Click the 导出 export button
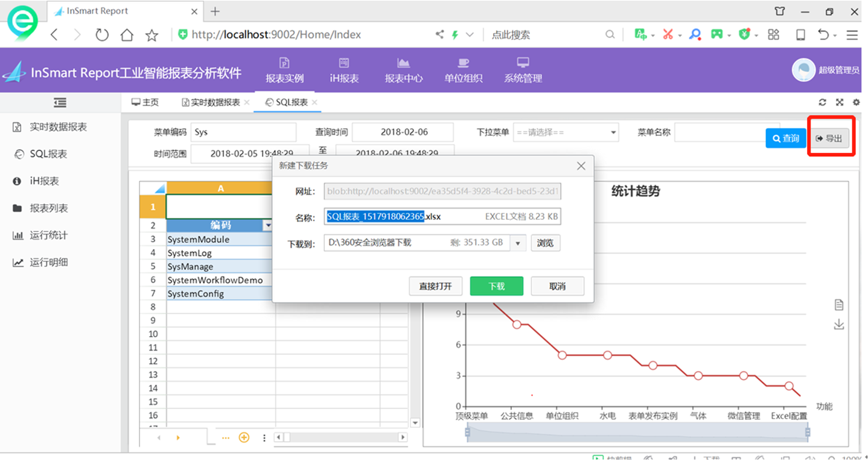 tap(829, 138)
